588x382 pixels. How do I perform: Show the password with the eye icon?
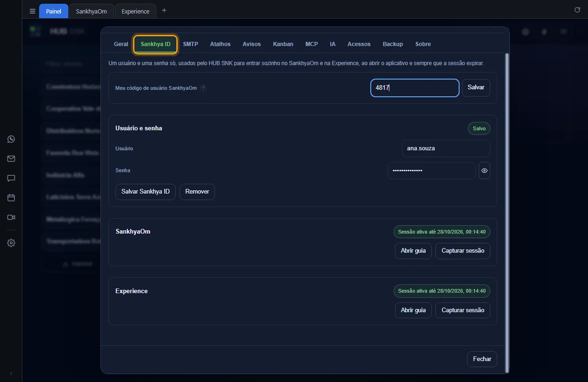tap(484, 171)
